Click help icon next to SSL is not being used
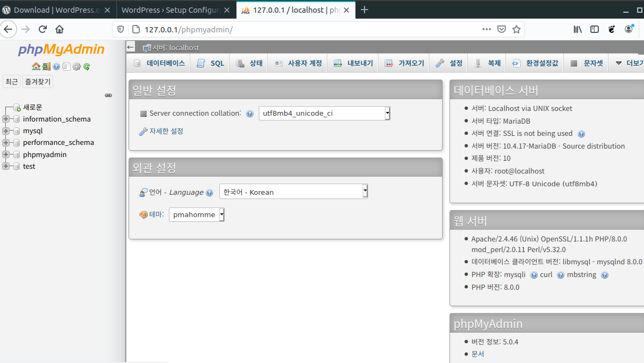The height and width of the screenshot is (363, 644). (581, 134)
